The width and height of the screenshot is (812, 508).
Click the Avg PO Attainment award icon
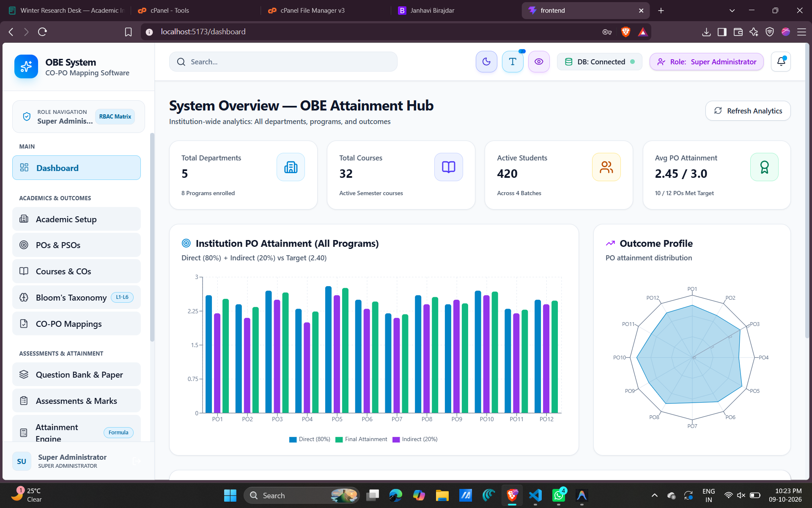click(x=764, y=167)
